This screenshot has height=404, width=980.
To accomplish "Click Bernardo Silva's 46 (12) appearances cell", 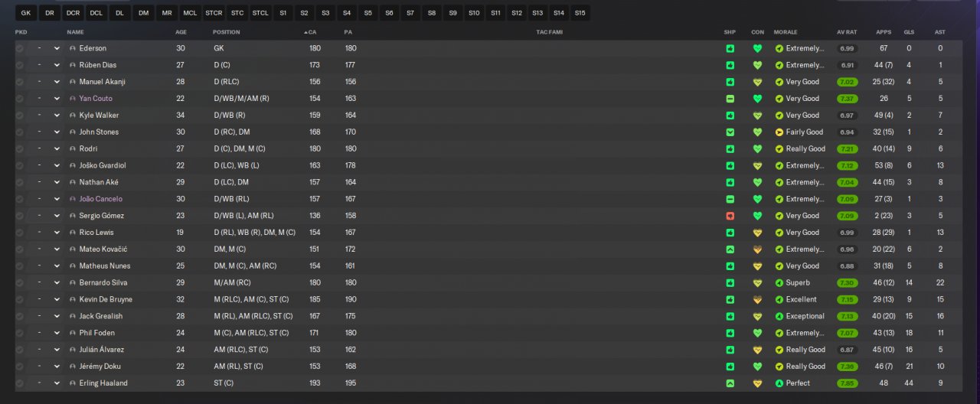I will pyautogui.click(x=883, y=282).
